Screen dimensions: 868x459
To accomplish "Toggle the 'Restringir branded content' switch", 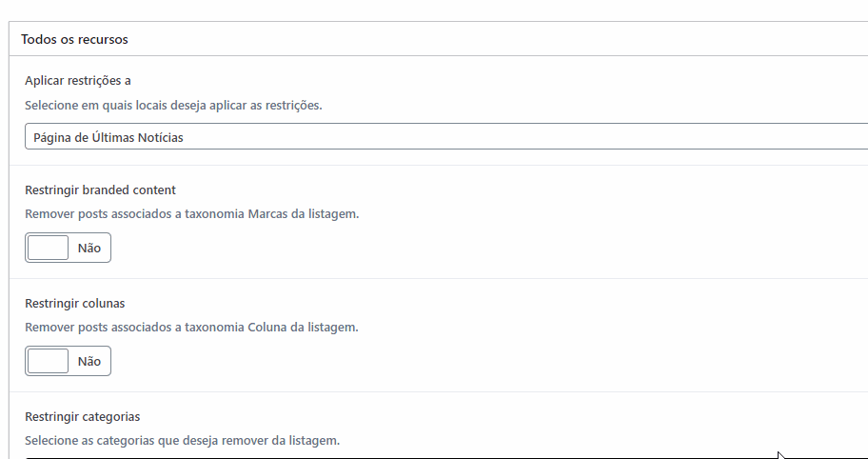I will click(x=69, y=248).
